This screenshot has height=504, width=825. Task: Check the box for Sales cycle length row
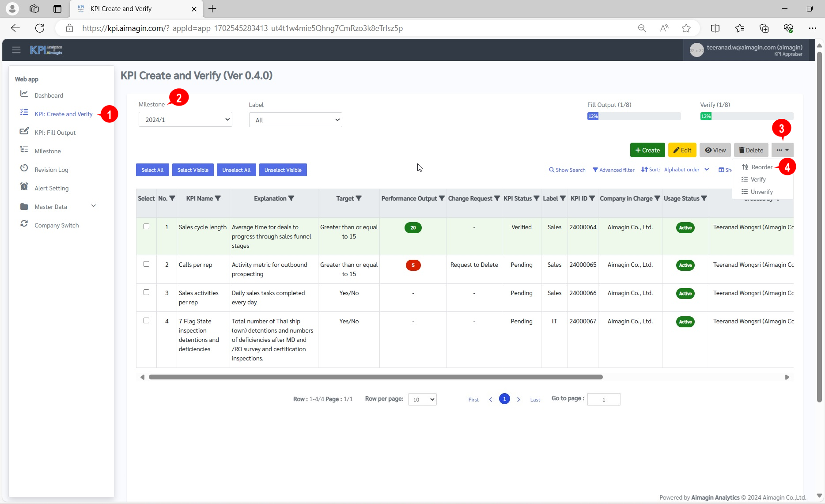(146, 227)
